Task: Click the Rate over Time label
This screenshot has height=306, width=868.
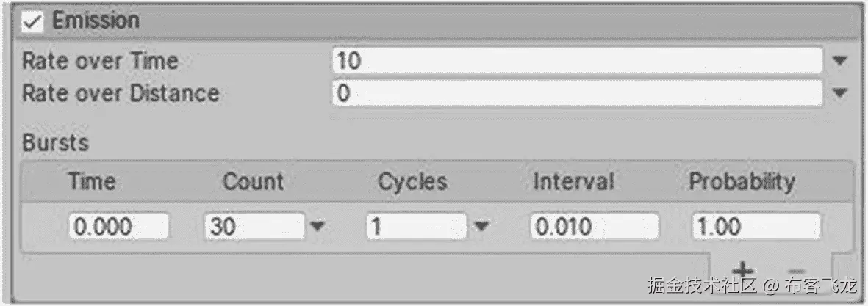Action: point(100,61)
